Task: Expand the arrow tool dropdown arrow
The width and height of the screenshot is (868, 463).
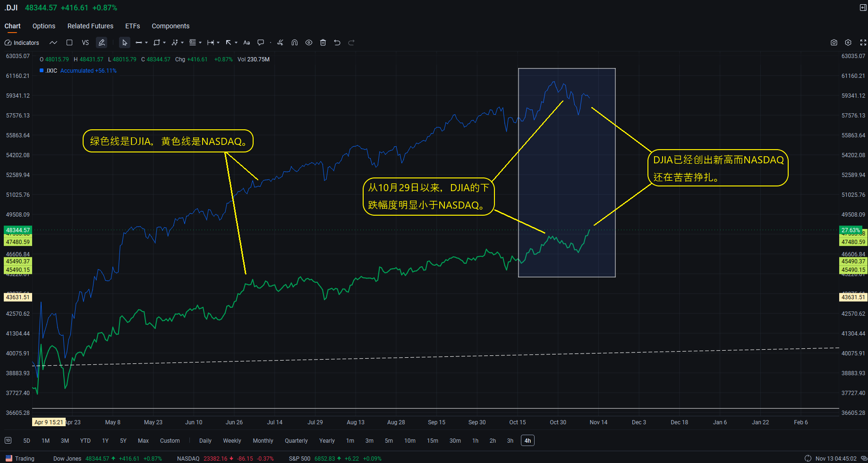Action: [x=236, y=42]
